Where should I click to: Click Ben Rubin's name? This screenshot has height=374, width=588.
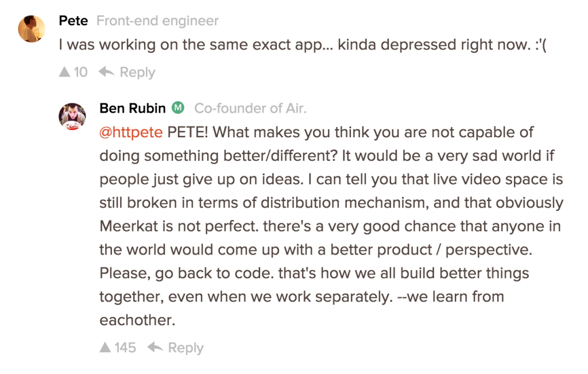click(x=132, y=107)
